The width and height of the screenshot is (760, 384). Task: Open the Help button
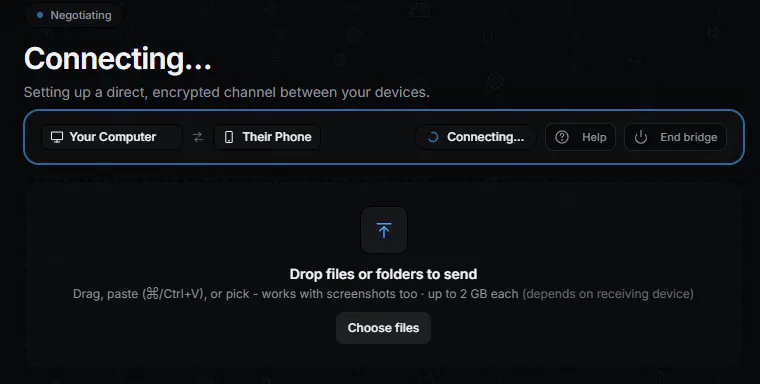point(580,137)
